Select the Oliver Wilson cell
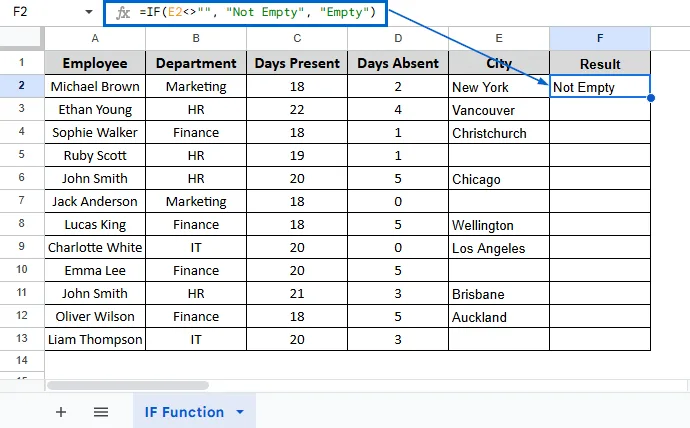 click(x=95, y=316)
